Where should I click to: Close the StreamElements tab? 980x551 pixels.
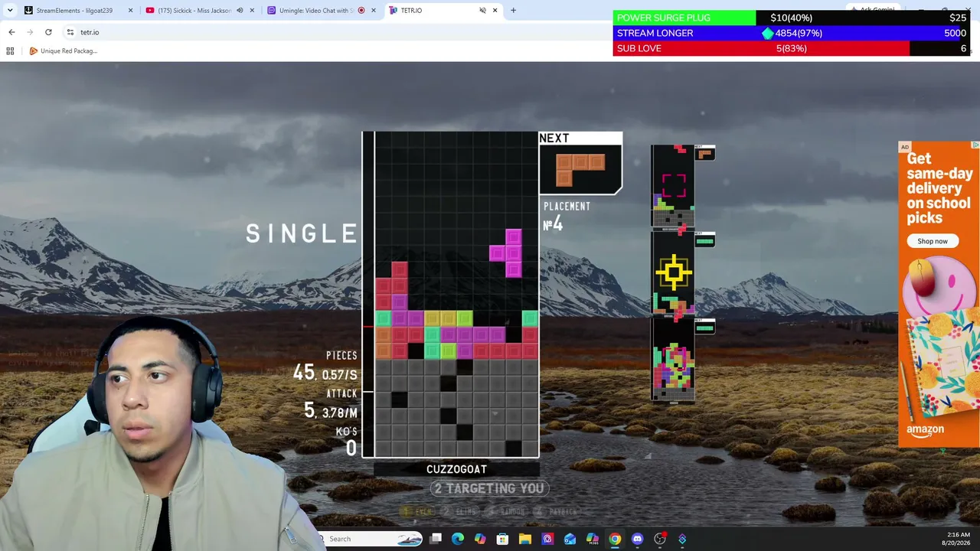tap(130, 11)
